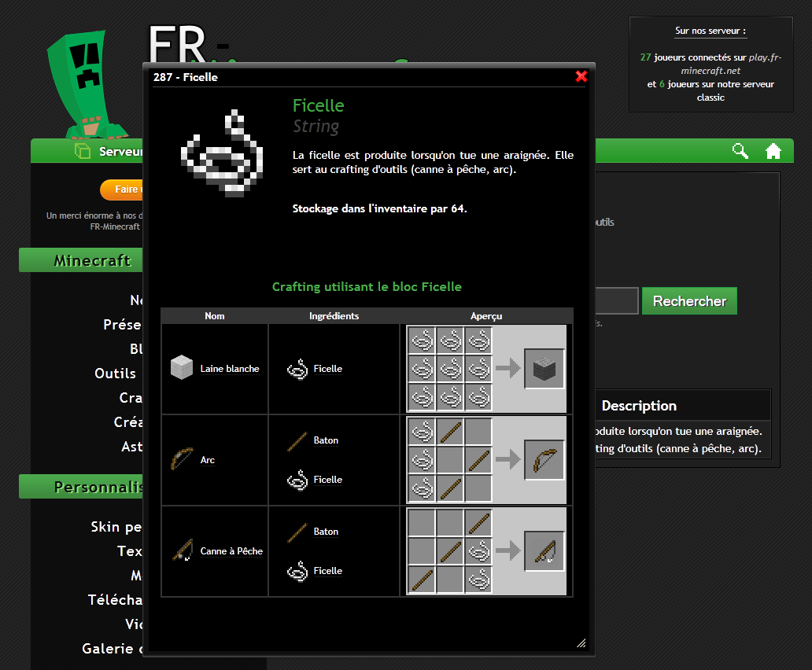
Task: Click the bottom-right string slot in Laine blanche grid
Action: [479, 397]
